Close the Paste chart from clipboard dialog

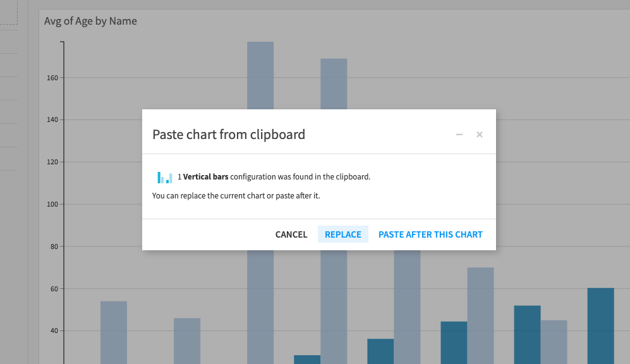(x=480, y=135)
